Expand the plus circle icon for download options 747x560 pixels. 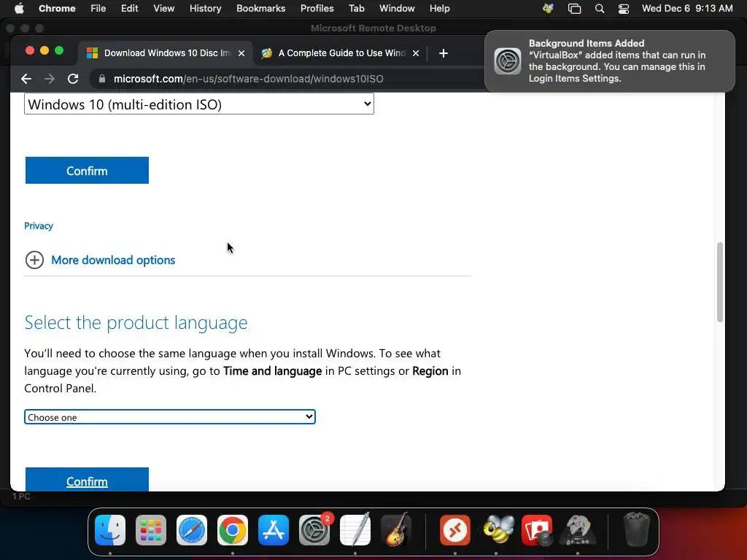(34, 260)
